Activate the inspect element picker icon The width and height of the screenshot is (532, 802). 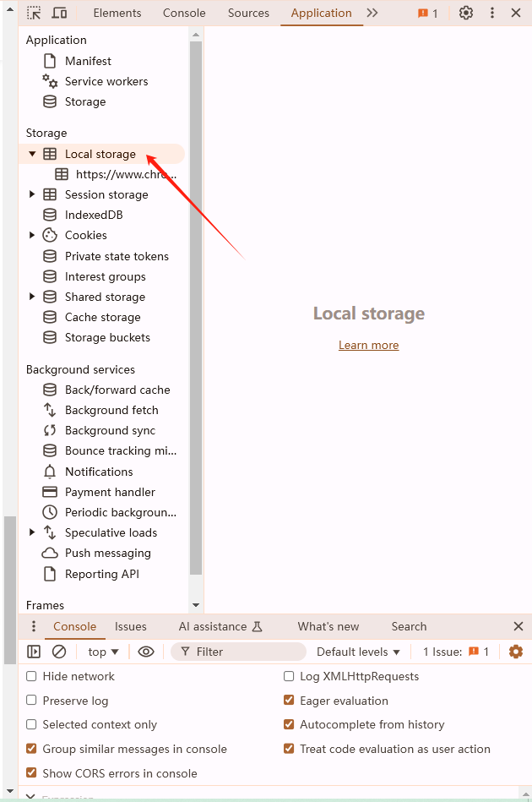(34, 13)
